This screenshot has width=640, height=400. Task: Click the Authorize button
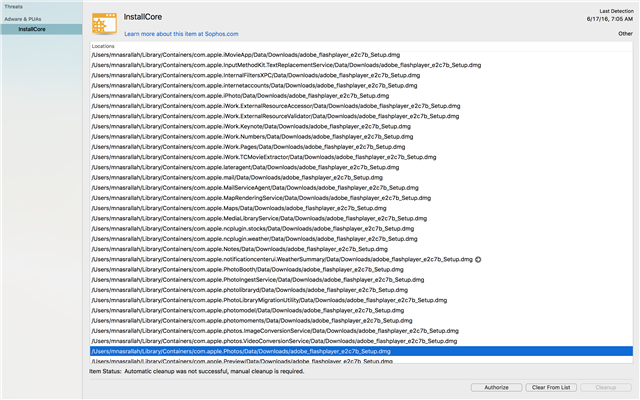pos(496,387)
